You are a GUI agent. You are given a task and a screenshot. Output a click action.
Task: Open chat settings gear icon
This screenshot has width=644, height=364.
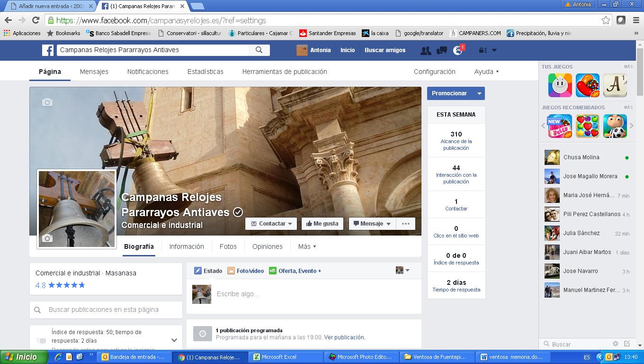616,344
